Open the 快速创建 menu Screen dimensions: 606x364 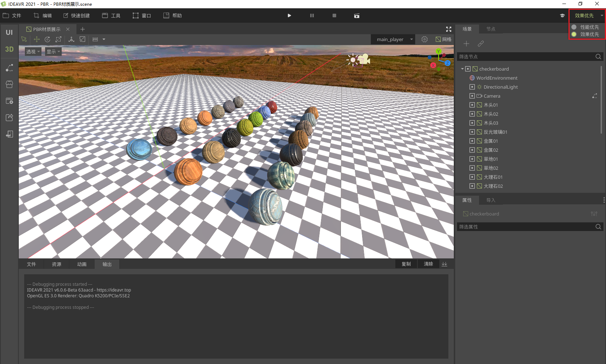click(76, 15)
